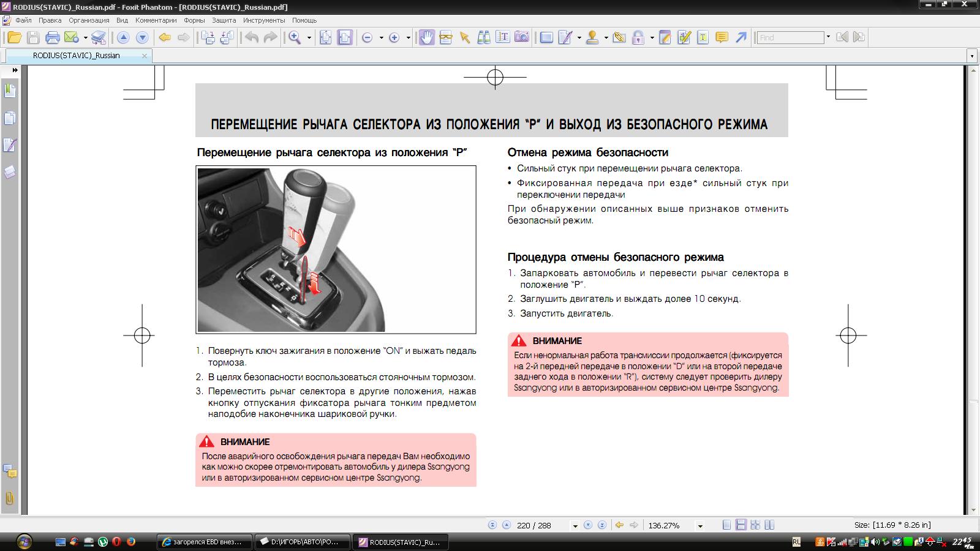Click the Windows Start button
This screenshot has height=551, width=980.
point(24,541)
